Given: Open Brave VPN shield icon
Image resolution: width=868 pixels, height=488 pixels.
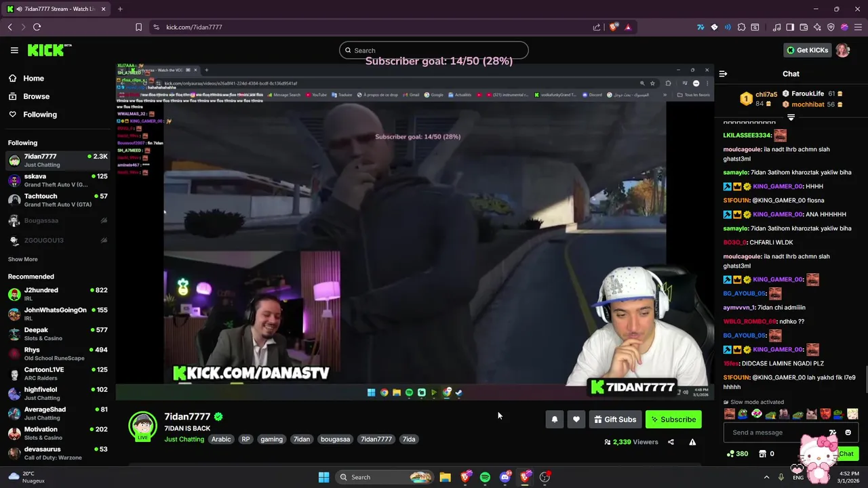Looking at the screenshot, I should pyautogui.click(x=831, y=27).
